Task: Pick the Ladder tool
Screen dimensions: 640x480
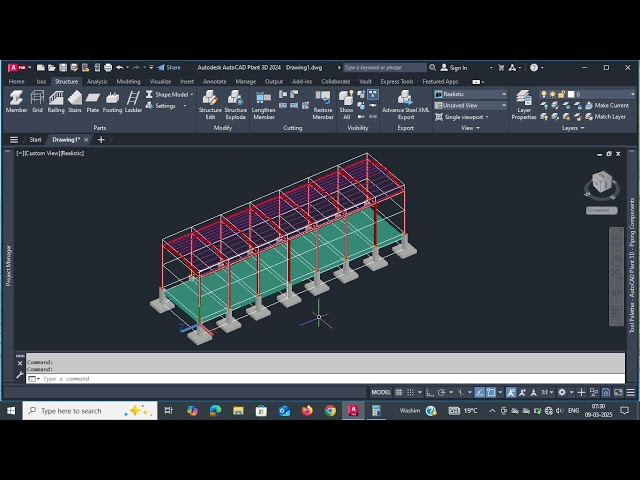Action: (133, 102)
